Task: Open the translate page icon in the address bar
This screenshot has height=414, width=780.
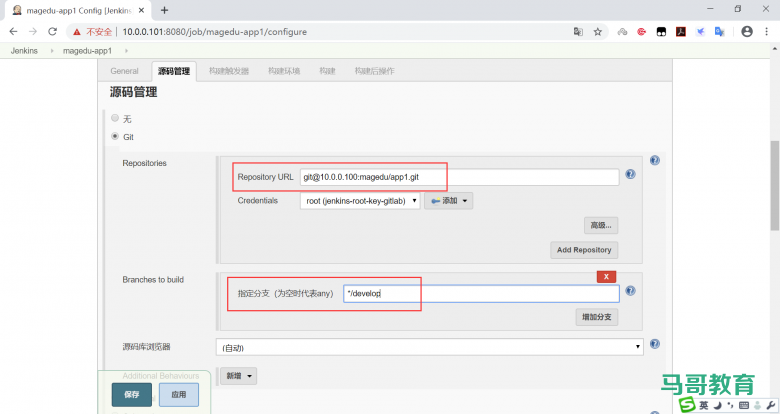Action: tap(578, 32)
